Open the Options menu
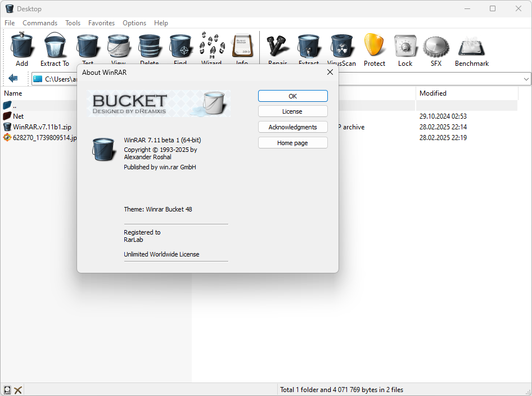Image resolution: width=532 pixels, height=396 pixels. point(134,22)
